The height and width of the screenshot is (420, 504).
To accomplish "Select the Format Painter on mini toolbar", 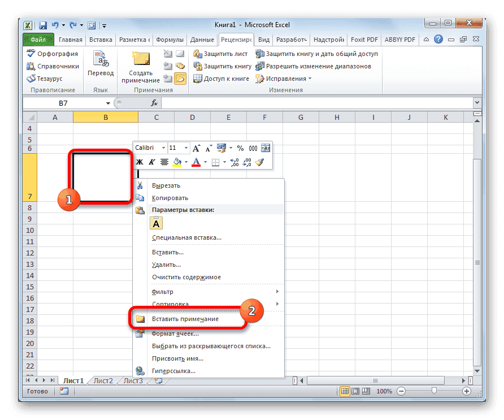I will (258, 162).
